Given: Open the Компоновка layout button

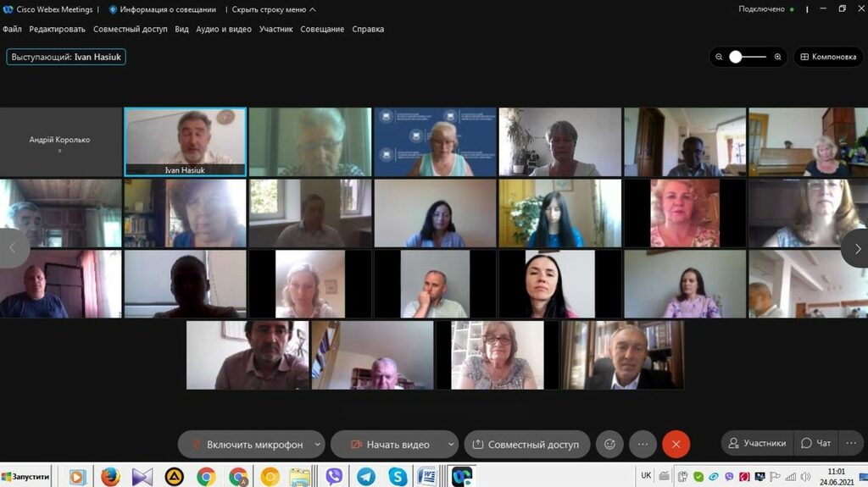Looking at the screenshot, I should tap(828, 57).
